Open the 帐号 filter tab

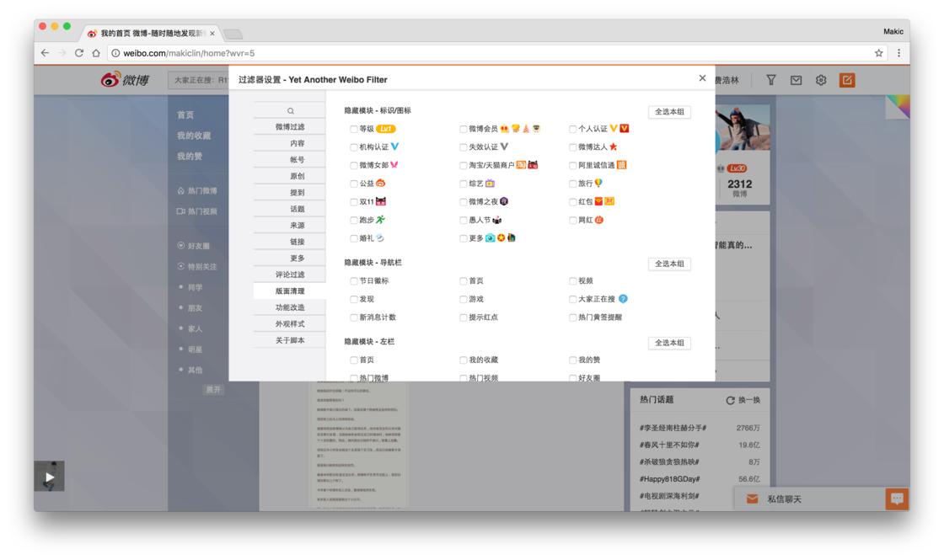tap(290, 160)
